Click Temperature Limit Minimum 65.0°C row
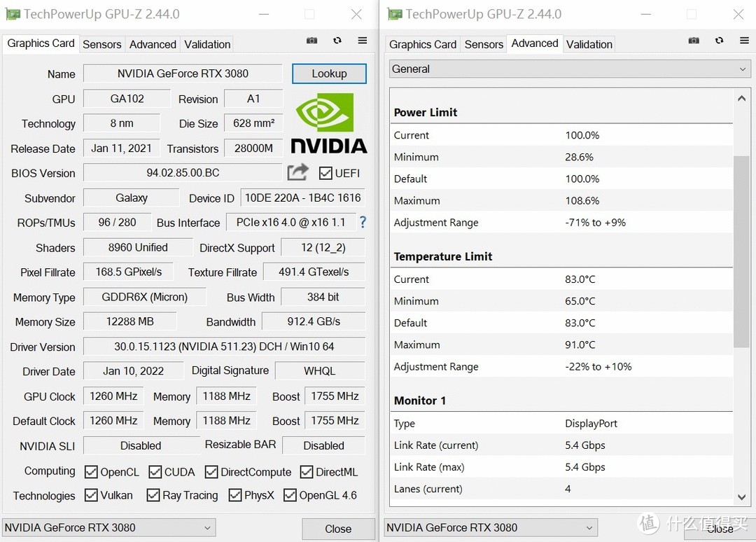 (x=561, y=301)
